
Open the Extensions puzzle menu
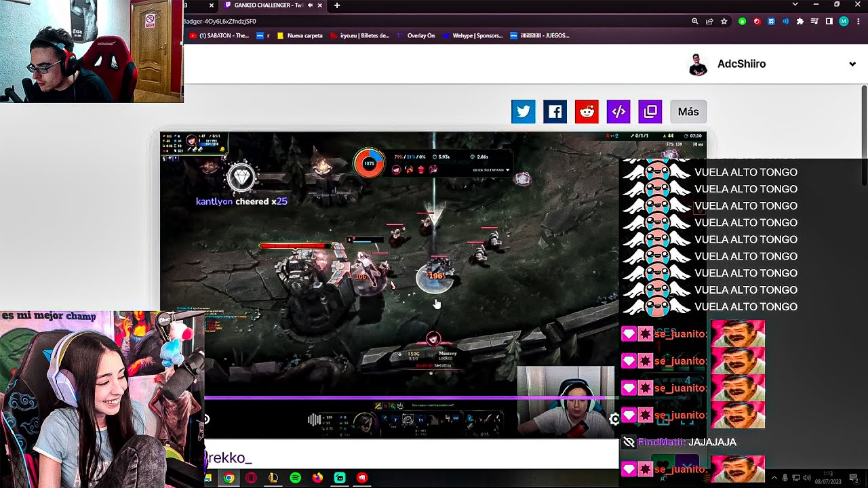[x=800, y=22]
